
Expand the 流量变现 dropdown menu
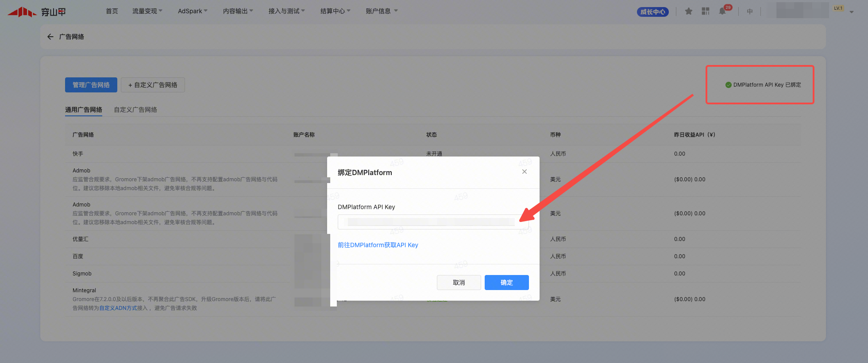[147, 11]
